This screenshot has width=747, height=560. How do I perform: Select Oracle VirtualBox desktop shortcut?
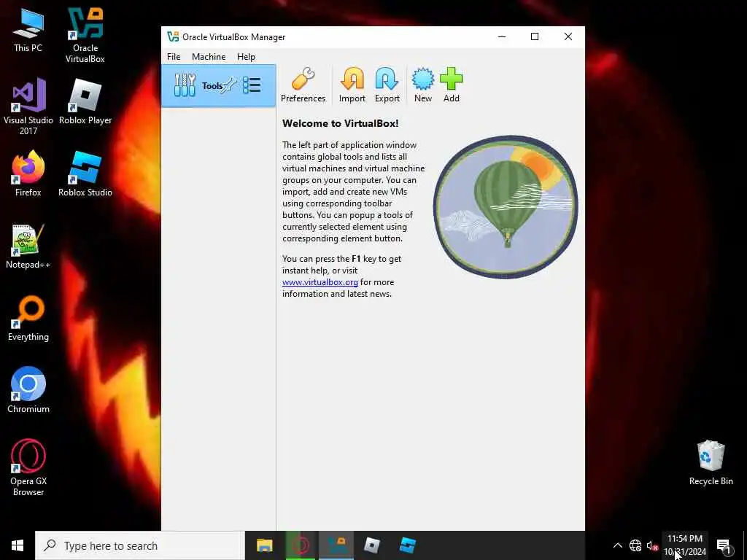point(85,36)
